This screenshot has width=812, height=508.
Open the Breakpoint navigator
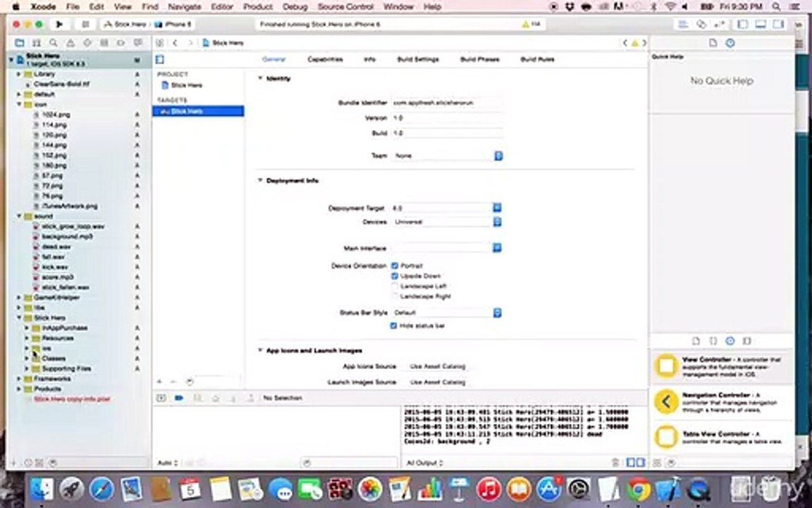pos(121,43)
